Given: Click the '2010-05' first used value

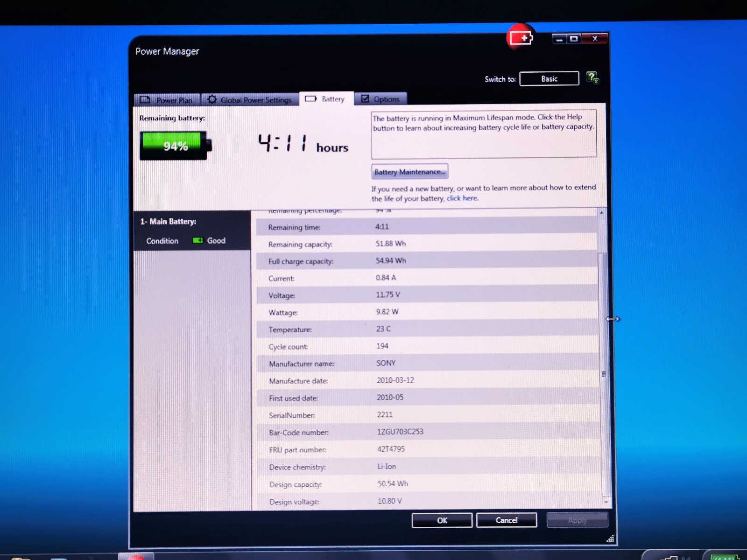Looking at the screenshot, I should tap(390, 397).
